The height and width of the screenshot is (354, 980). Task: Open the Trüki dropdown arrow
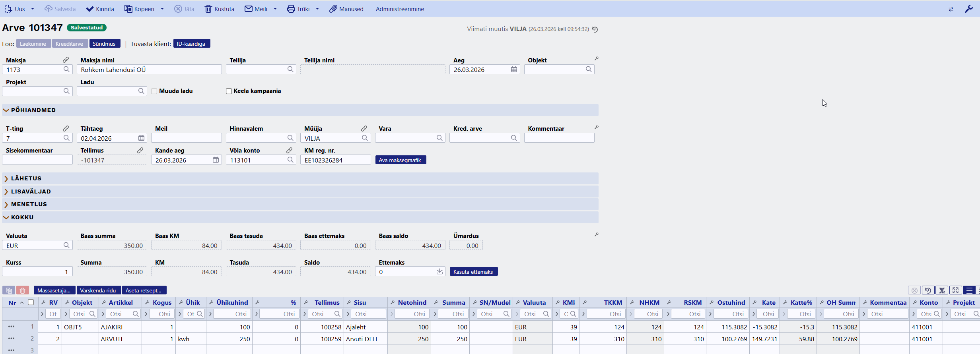coord(317,9)
